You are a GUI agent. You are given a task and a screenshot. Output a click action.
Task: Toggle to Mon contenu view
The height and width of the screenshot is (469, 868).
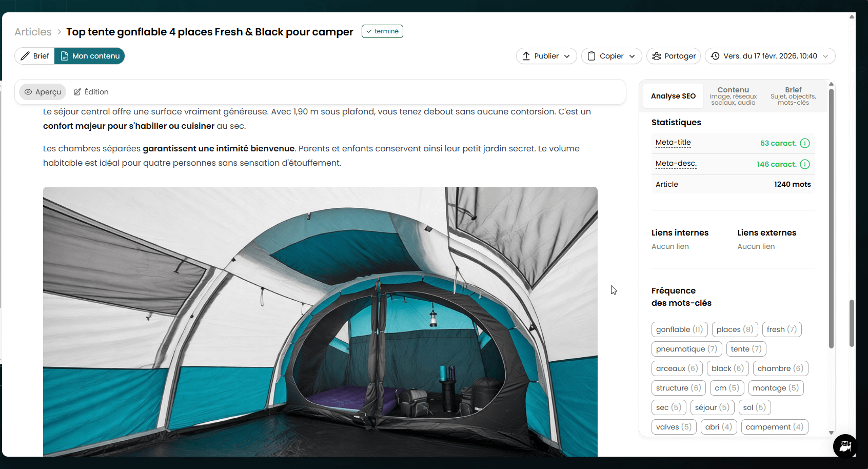tap(90, 56)
